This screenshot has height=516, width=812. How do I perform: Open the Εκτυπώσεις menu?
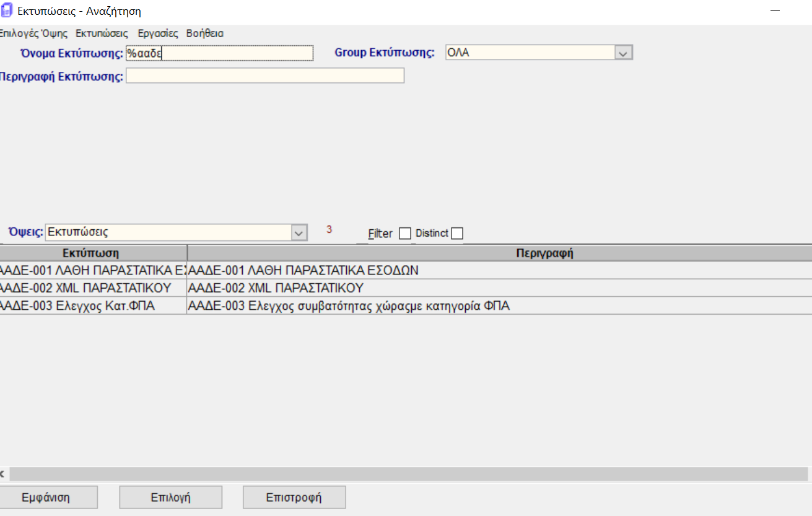tap(102, 33)
